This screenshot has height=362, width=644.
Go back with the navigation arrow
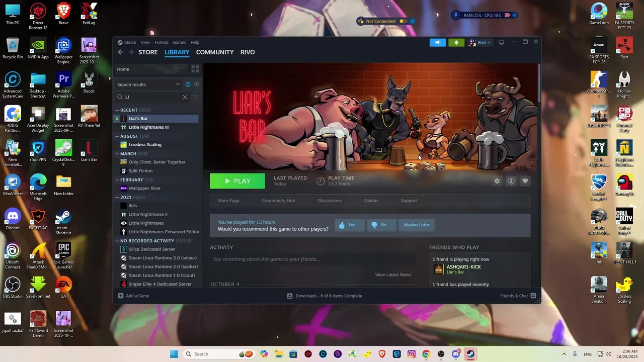pos(120,52)
